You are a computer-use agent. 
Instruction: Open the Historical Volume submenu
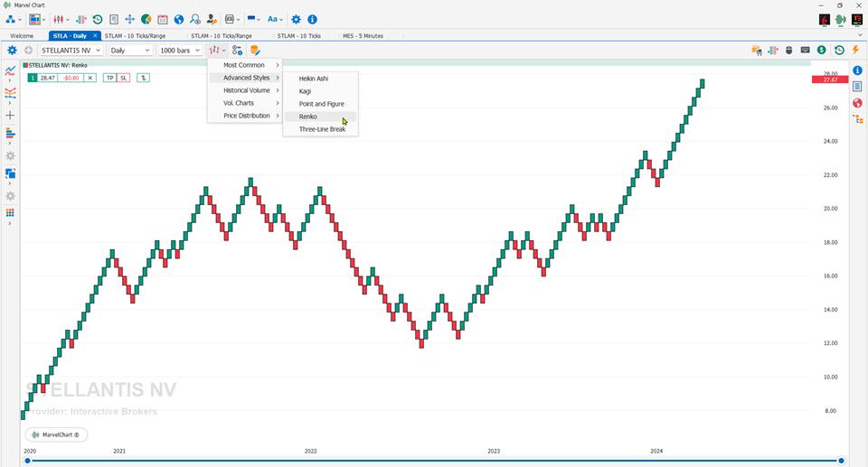click(245, 90)
